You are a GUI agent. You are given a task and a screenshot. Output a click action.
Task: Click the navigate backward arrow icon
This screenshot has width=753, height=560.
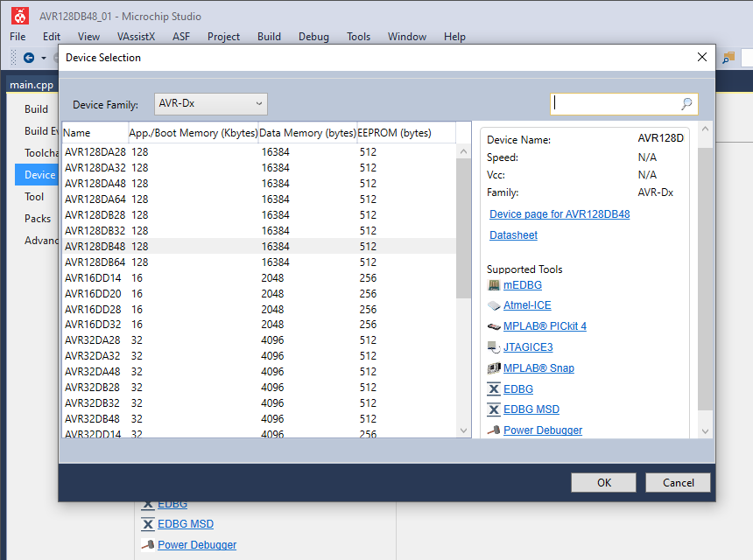click(x=29, y=58)
